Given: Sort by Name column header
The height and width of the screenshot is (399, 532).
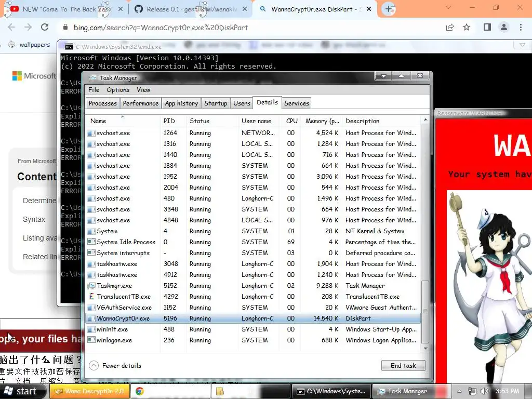Looking at the screenshot, I should pyautogui.click(x=123, y=121).
